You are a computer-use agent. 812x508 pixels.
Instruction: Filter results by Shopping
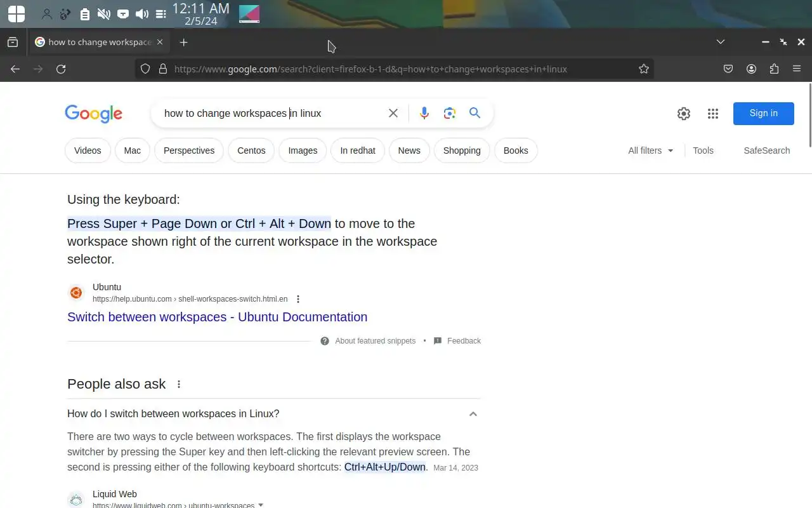tap(462, 150)
